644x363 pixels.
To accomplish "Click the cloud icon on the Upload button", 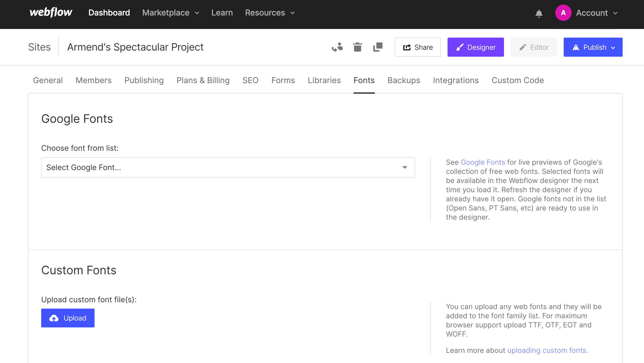I will point(54,318).
